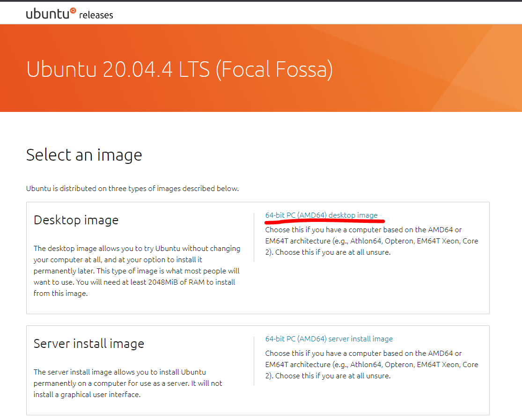Click the sentence 'Ubuntu is distributed on three types of images'
Image resolution: width=522 pixels, height=420 pixels.
click(x=132, y=189)
